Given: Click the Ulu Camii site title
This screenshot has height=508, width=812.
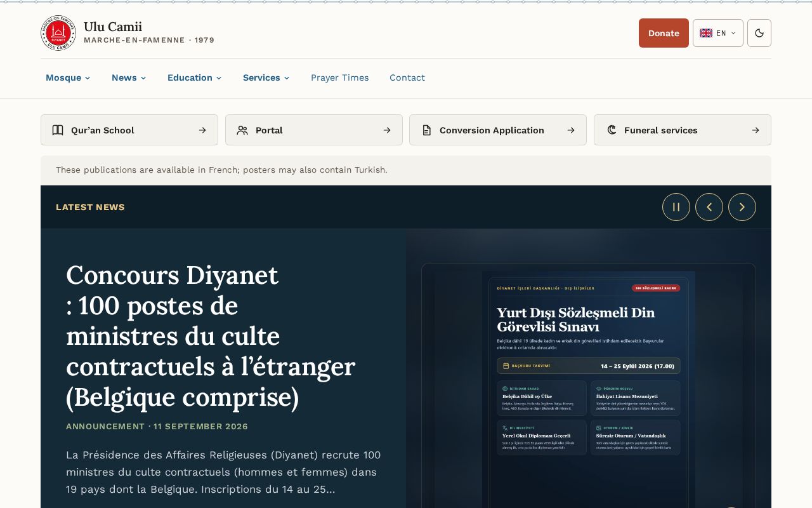Looking at the screenshot, I should [113, 27].
